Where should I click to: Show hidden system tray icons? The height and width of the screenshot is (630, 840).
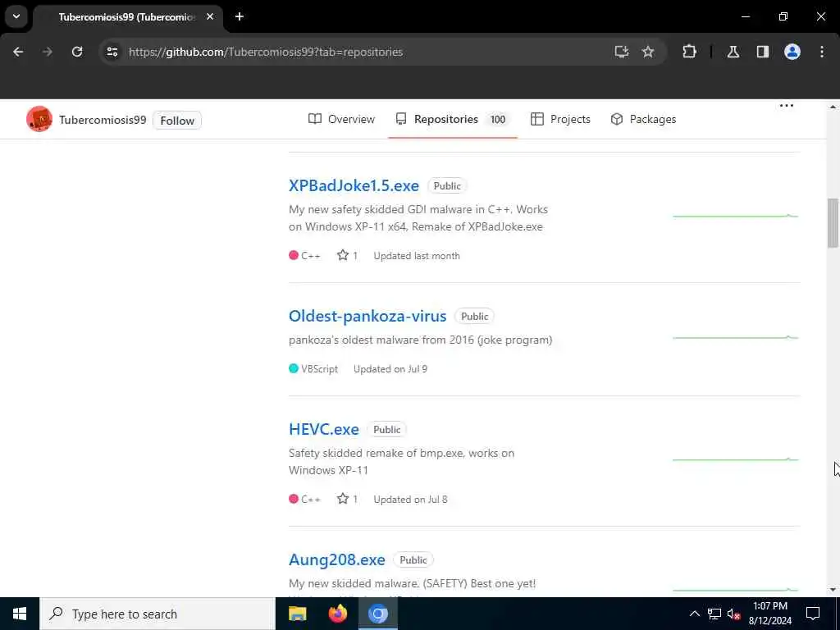point(694,614)
